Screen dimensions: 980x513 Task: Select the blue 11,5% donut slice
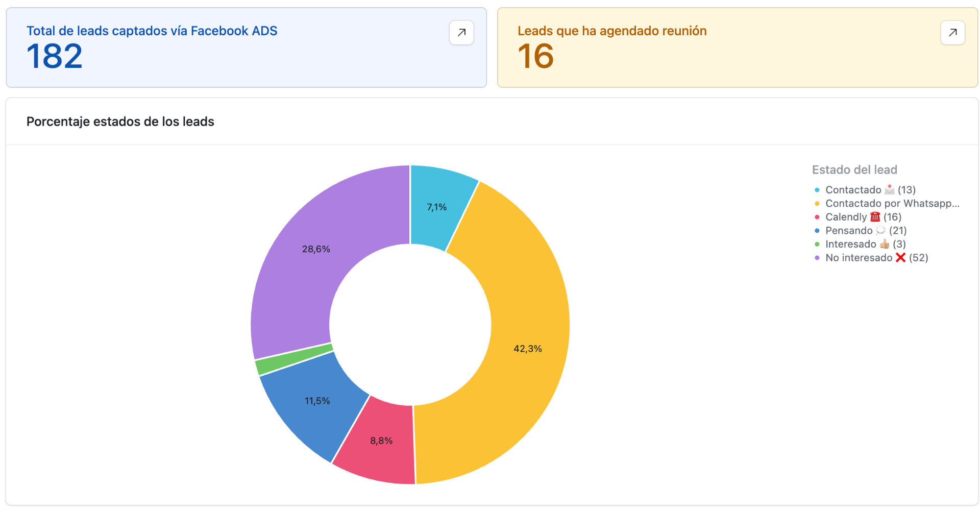pyautogui.click(x=317, y=401)
